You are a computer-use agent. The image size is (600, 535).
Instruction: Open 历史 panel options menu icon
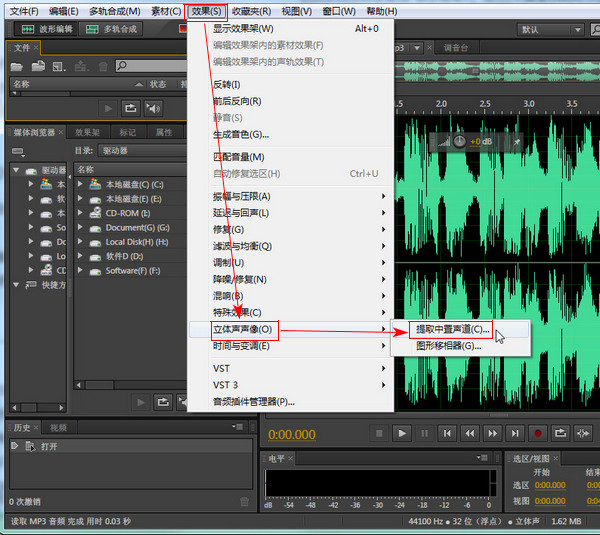coord(237,426)
